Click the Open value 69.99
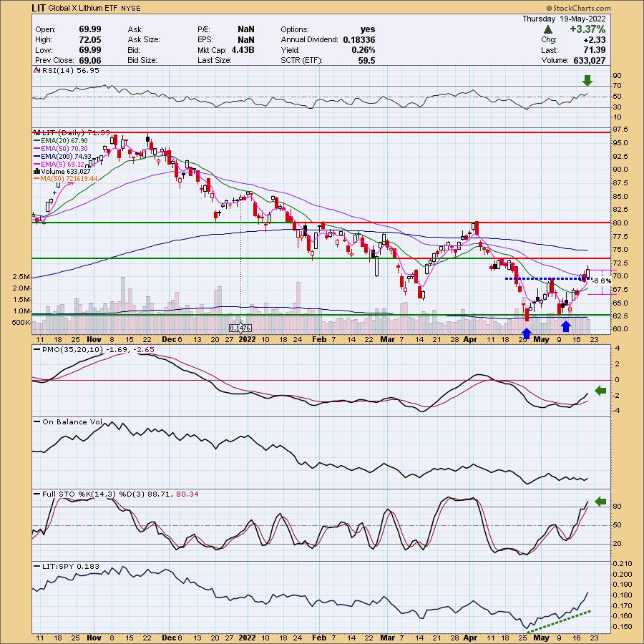This screenshot has width=644, height=644. (90, 29)
